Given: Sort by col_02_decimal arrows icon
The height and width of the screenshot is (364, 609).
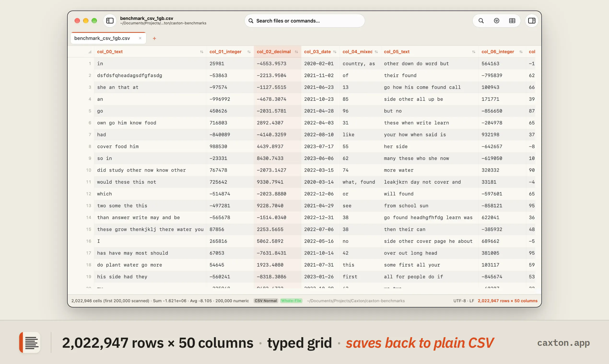Looking at the screenshot, I should pyautogui.click(x=296, y=52).
